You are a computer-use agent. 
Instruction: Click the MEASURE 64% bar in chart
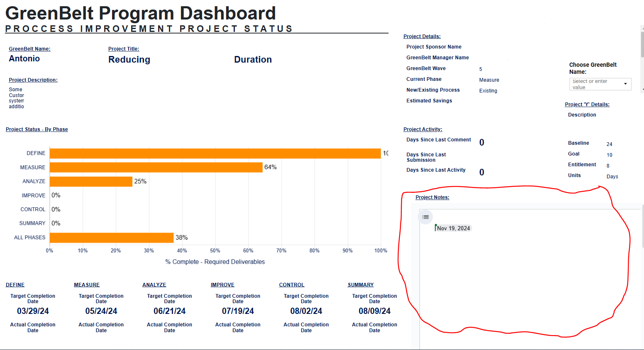coord(156,167)
